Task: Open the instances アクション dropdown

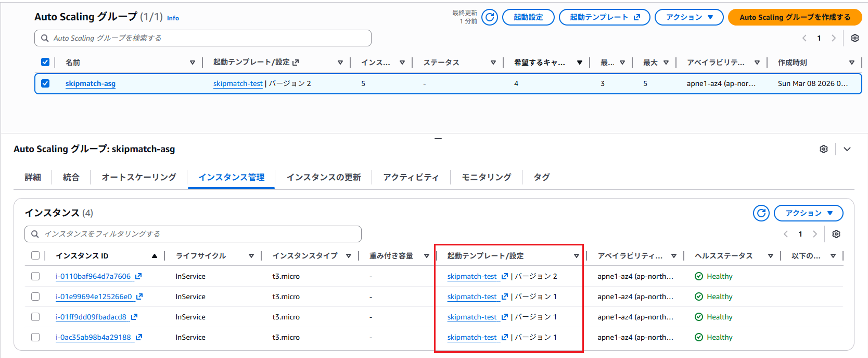Action: pyautogui.click(x=808, y=213)
